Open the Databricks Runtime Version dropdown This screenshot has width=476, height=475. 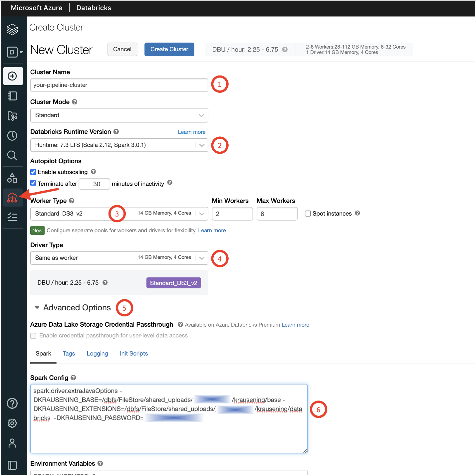tap(201, 145)
